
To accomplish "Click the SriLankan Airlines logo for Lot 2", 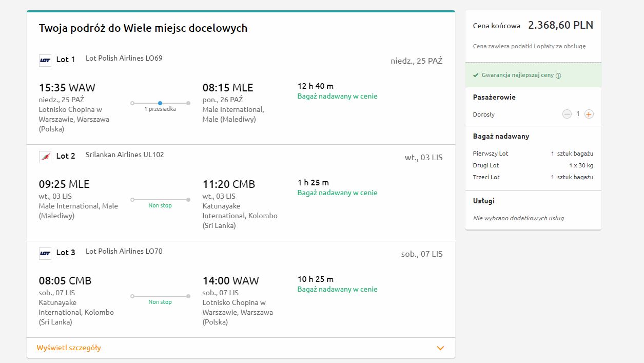I will tap(45, 157).
